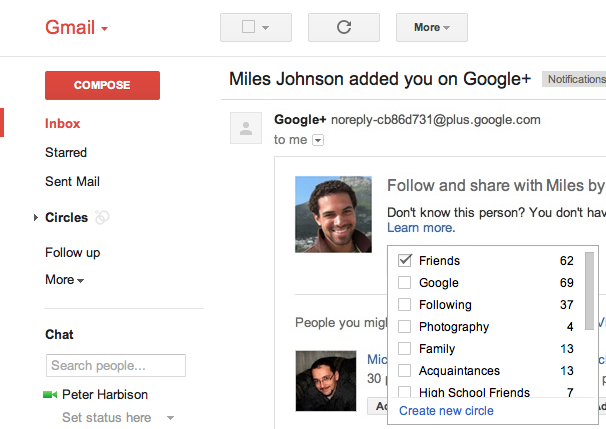606x429 pixels.
Task: Click Peter Harbison's green video camera icon
Action: (x=50, y=395)
